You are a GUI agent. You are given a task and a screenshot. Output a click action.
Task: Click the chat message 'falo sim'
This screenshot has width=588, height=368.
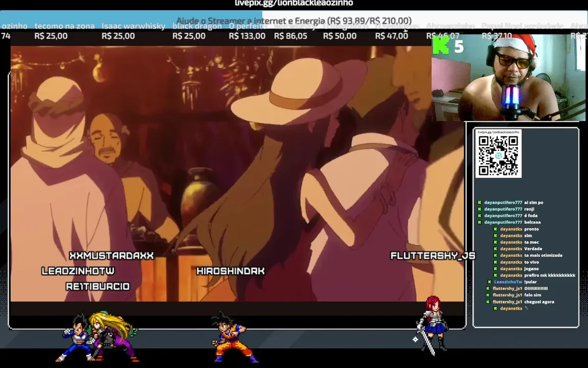tap(532, 295)
